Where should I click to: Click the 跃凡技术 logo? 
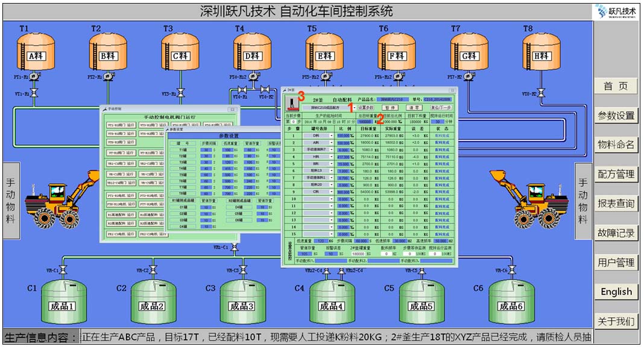pyautogui.click(x=616, y=12)
